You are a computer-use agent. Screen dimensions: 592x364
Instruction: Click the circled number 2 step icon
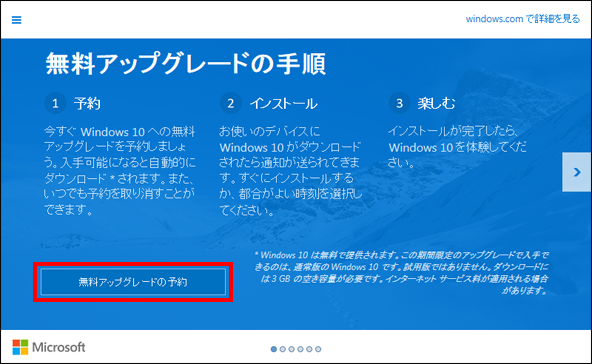[230, 103]
